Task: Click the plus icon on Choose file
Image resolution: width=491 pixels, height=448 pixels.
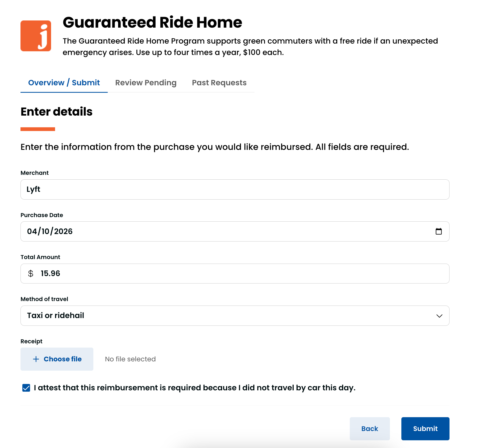Action: click(x=36, y=359)
